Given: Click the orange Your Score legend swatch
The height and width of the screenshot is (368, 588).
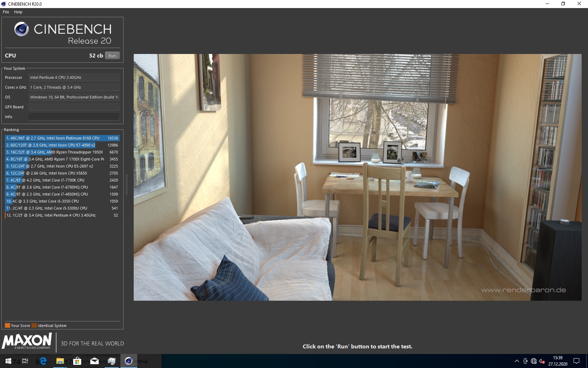Looking at the screenshot, I should (7, 326).
